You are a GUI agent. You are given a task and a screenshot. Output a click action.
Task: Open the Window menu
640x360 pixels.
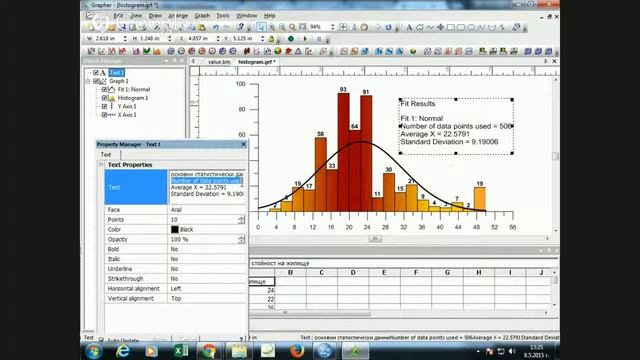[247, 16]
